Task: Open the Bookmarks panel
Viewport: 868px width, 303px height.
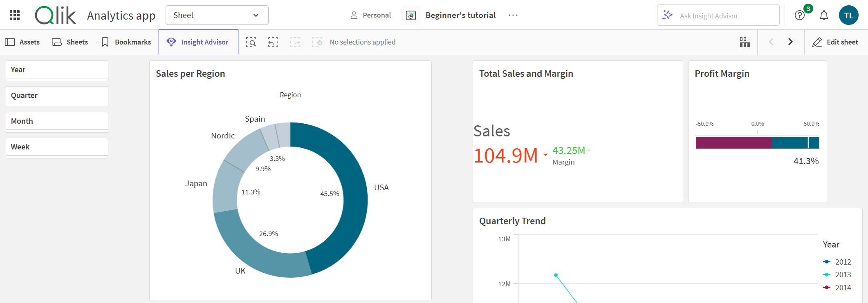Action: click(126, 42)
